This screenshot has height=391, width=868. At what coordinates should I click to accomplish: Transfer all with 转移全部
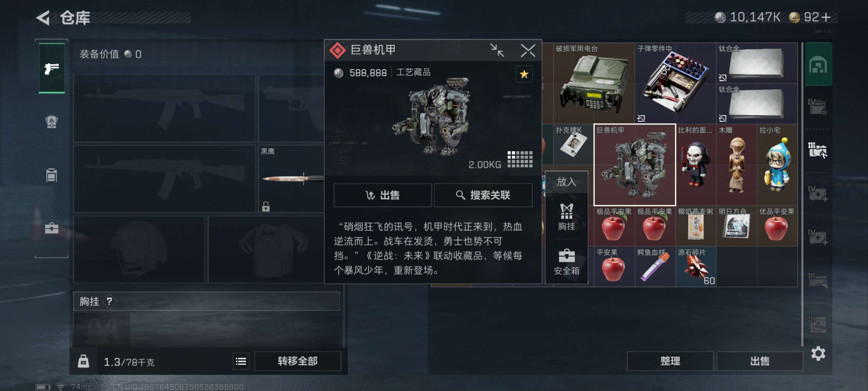click(x=298, y=361)
